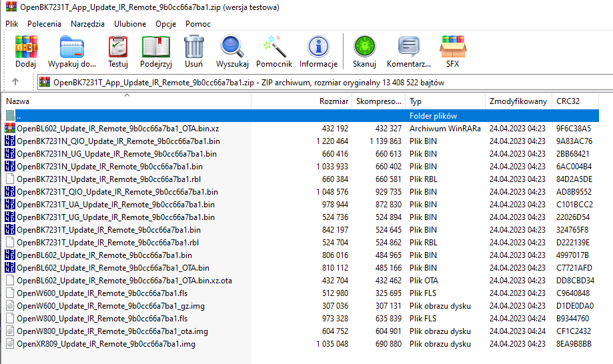Screen dimensions: 613x364
Task: Sort by CRC32 column header
Action: coord(575,101)
